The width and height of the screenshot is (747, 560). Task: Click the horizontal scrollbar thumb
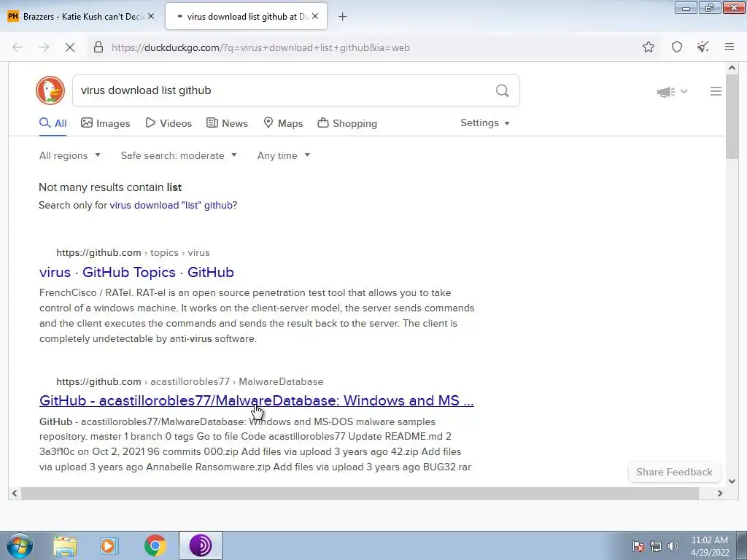(x=360, y=494)
